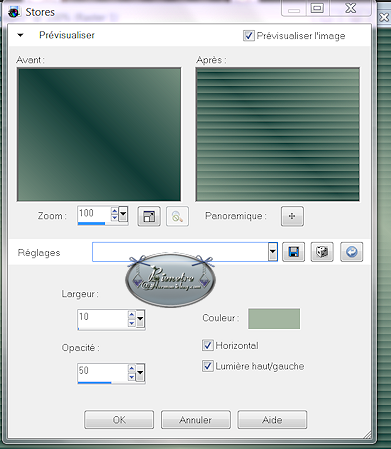Increase Opacité with the up arrow

coord(132,369)
